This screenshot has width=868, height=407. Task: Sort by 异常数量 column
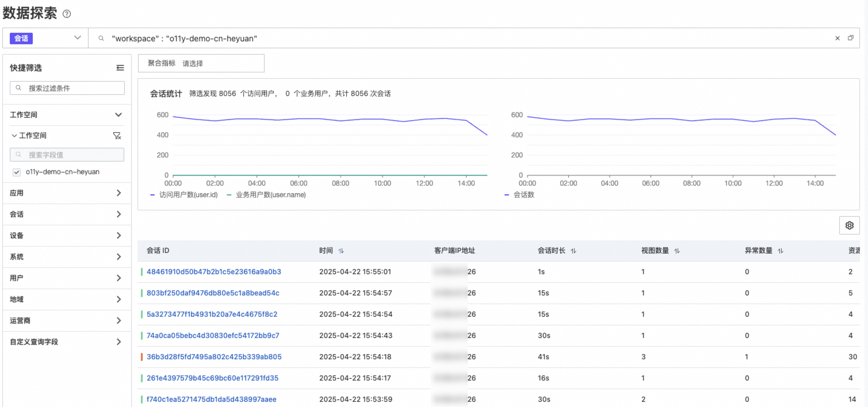780,251
